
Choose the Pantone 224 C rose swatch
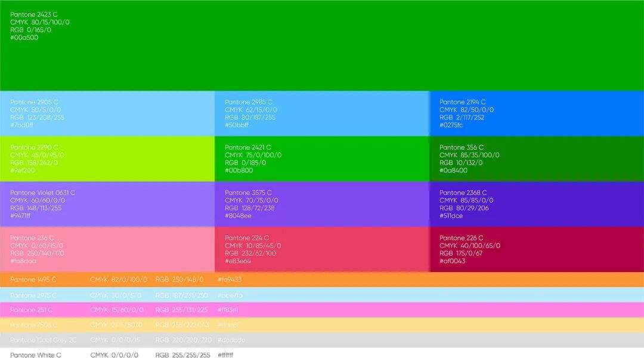[x=322, y=249]
